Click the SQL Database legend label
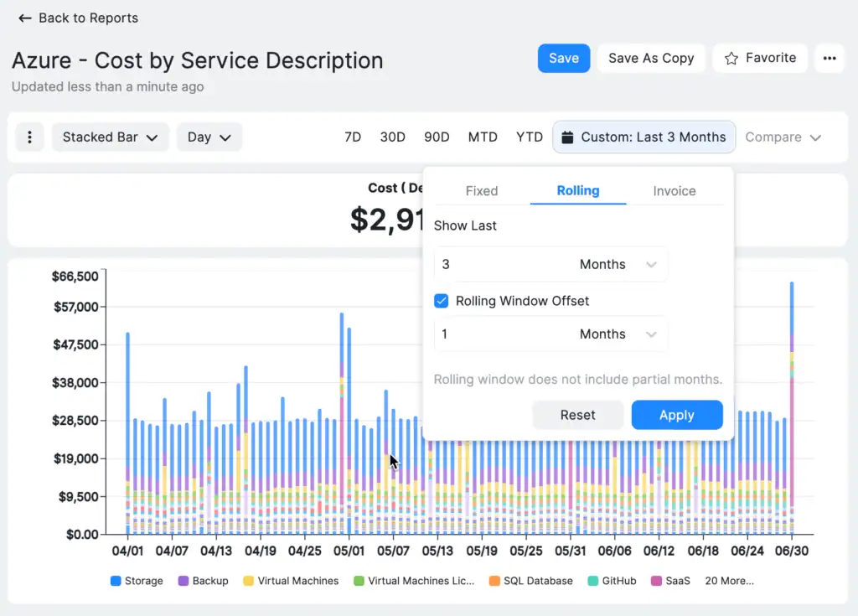The height and width of the screenshot is (616, 858). pos(538,581)
